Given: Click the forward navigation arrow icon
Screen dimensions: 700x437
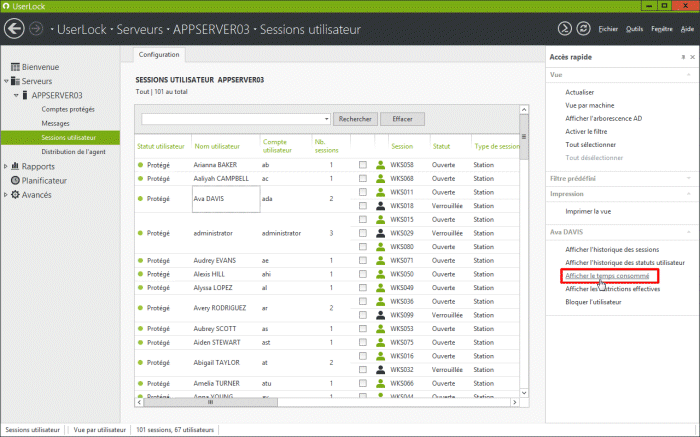Looking at the screenshot, I should 36,29.
